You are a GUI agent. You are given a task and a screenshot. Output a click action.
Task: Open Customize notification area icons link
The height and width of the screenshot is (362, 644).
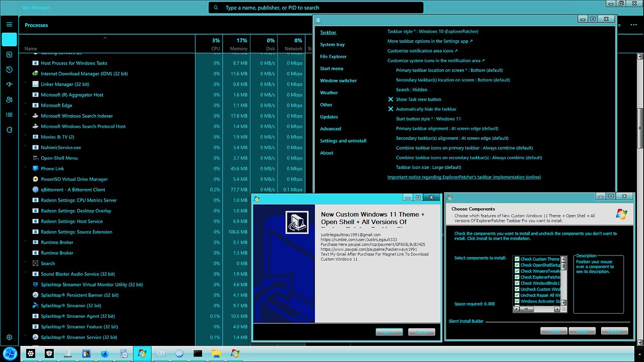click(423, 51)
